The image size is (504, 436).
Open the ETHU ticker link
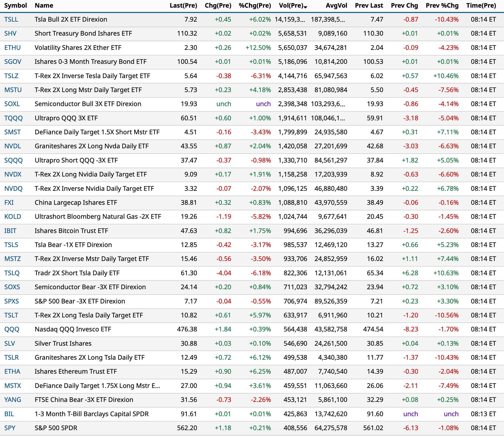point(12,48)
